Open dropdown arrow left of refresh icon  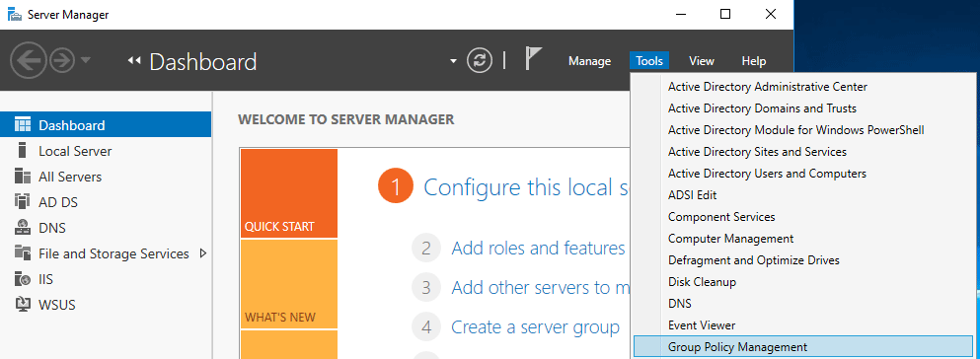pos(453,62)
